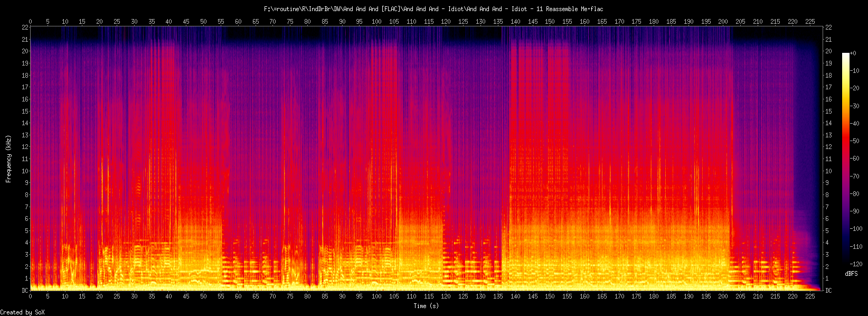Click the "-70" value on the dBFS scale

(x=854, y=176)
